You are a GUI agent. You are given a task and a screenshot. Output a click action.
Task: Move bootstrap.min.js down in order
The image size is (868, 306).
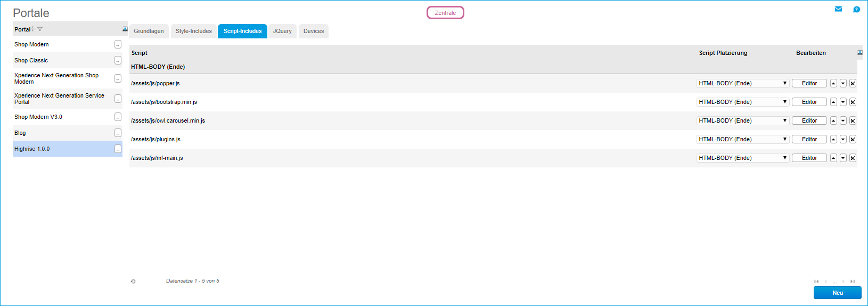point(843,102)
